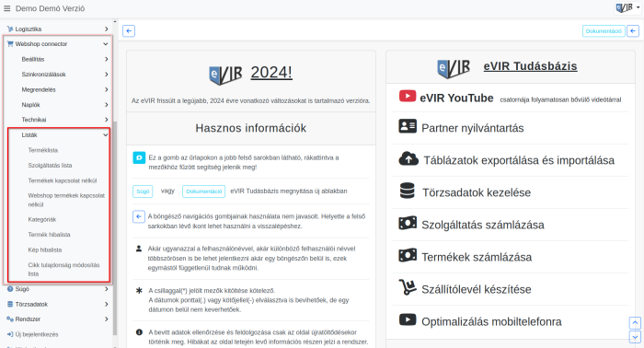Screen dimensions: 644x348
Task: Open Technikai menu item
Action: (34, 120)
